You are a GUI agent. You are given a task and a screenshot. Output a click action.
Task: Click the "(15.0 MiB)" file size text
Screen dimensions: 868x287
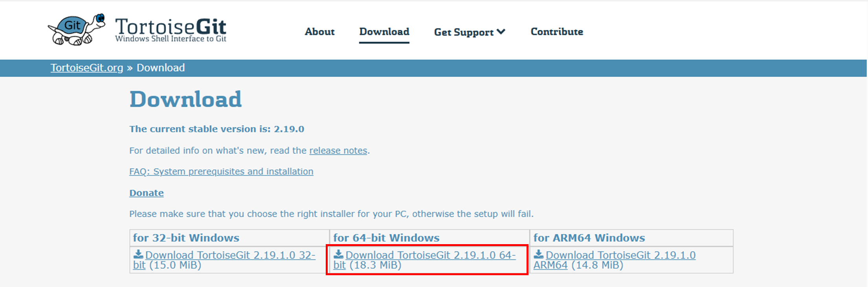click(x=175, y=265)
